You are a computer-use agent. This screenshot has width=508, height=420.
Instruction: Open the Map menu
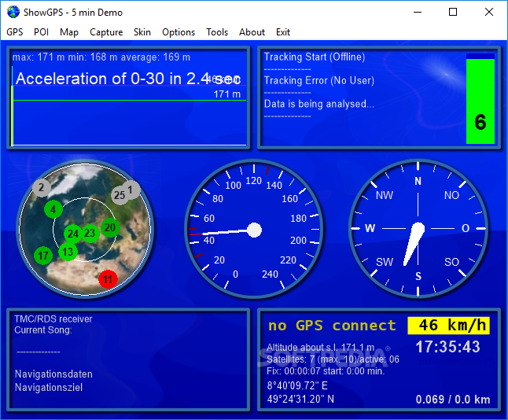tap(69, 32)
